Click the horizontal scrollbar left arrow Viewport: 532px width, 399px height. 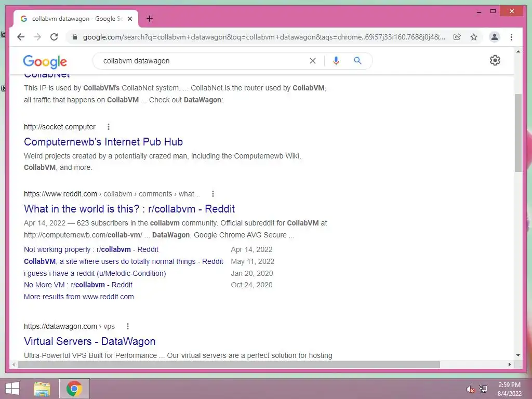tap(14, 364)
